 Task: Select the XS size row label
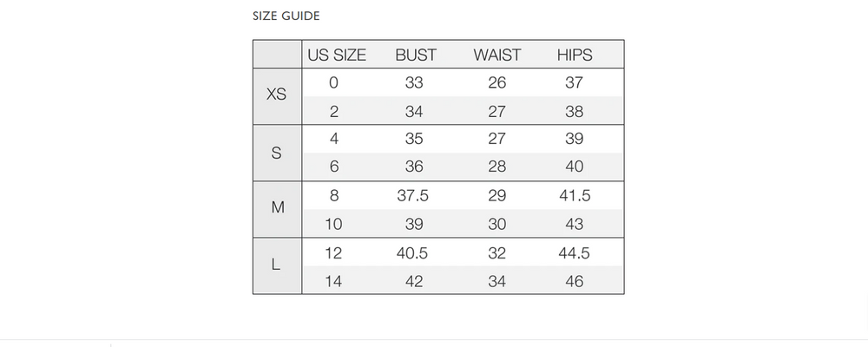click(276, 95)
